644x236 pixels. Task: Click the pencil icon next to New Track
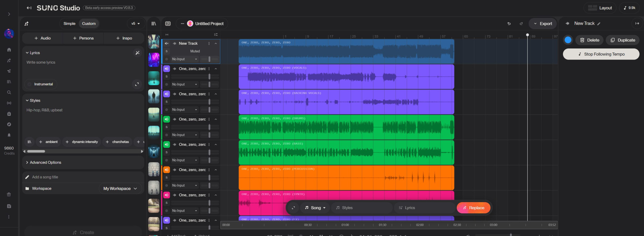(x=599, y=24)
